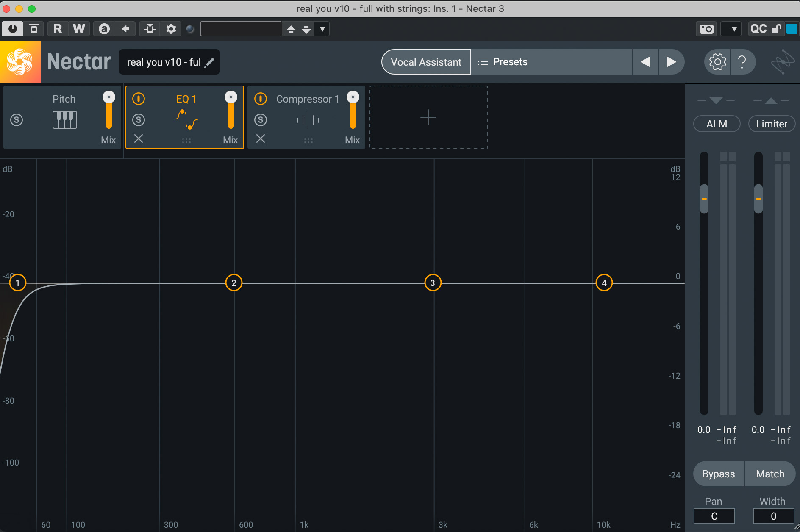This screenshot has height=532, width=800.
Task: Click the input gain fader handle
Action: click(x=704, y=199)
